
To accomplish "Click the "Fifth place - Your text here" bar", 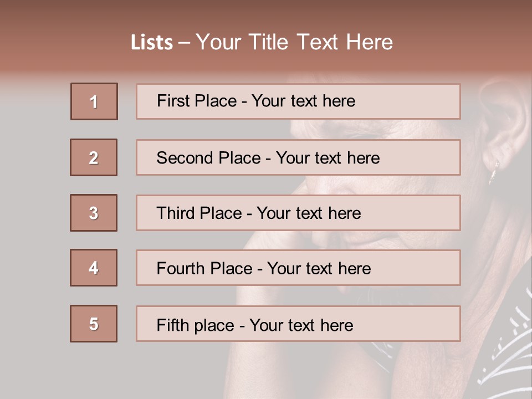I will (x=298, y=324).
